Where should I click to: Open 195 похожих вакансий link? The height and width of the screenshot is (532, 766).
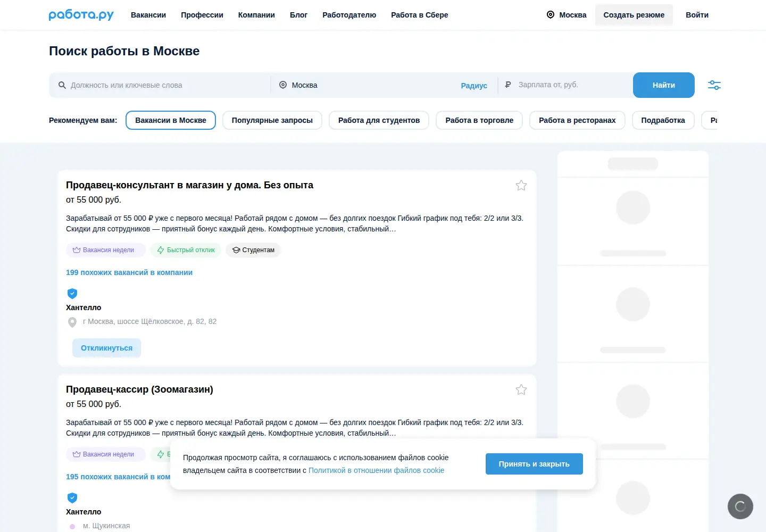pos(118,477)
